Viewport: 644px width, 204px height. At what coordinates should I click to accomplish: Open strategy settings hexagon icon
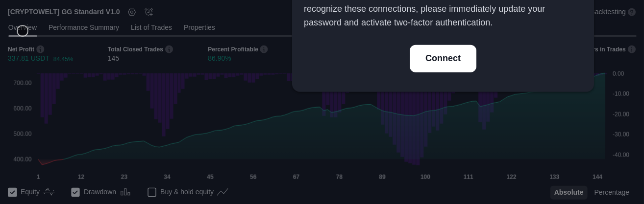(132, 12)
